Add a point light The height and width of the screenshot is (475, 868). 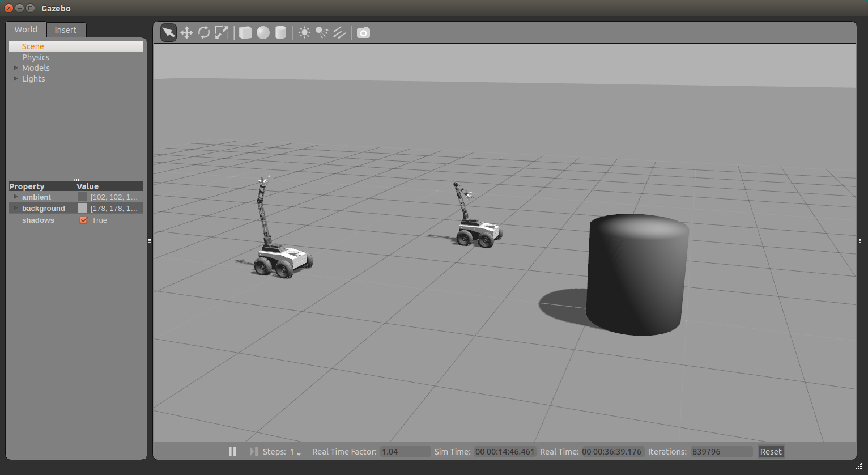click(x=304, y=33)
